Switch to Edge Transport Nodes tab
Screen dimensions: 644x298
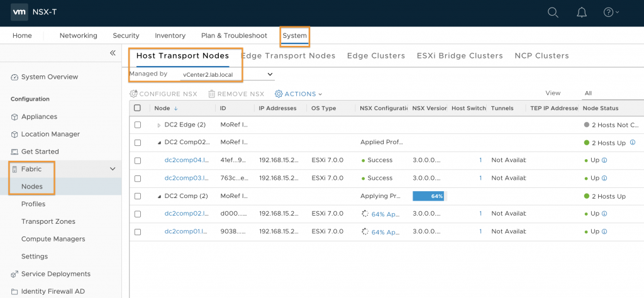289,56
